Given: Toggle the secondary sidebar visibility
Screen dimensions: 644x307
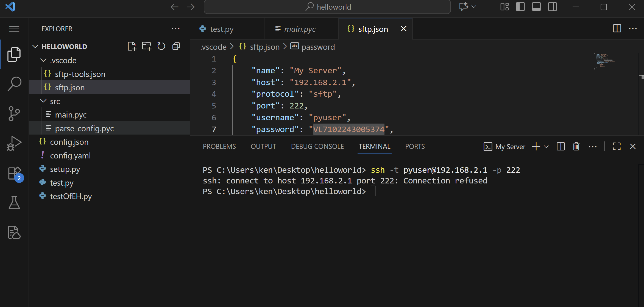Looking at the screenshot, I should tap(552, 7).
